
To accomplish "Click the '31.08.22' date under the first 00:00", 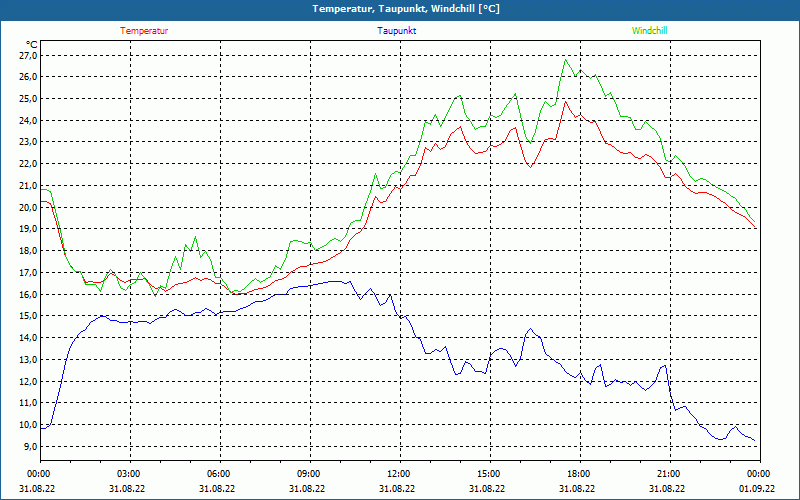I will pos(37,488).
